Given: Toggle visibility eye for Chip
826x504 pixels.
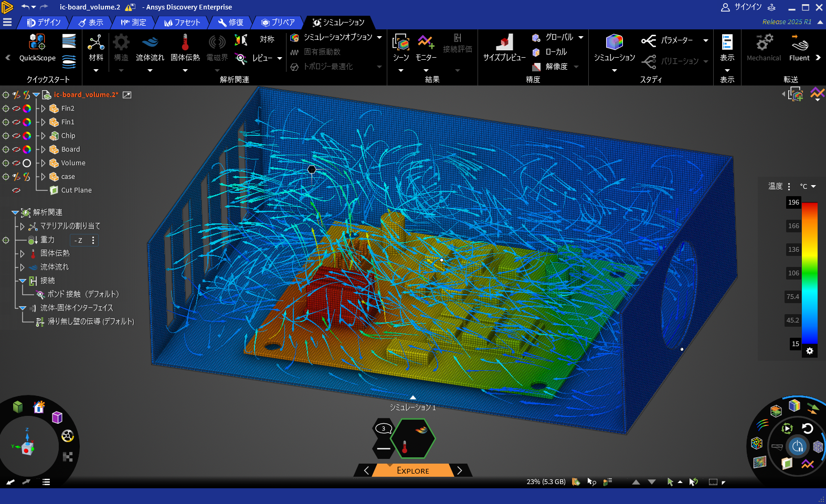Looking at the screenshot, I should click(16, 136).
